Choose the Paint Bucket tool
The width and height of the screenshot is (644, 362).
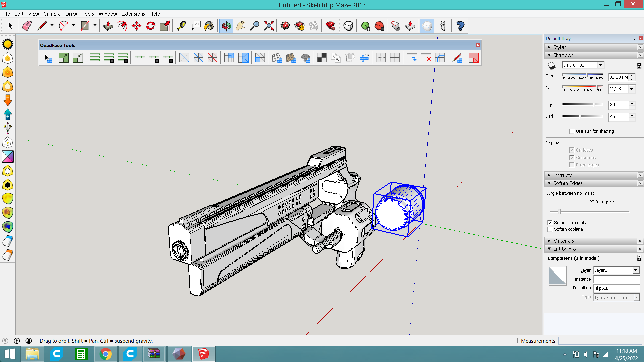click(x=209, y=26)
